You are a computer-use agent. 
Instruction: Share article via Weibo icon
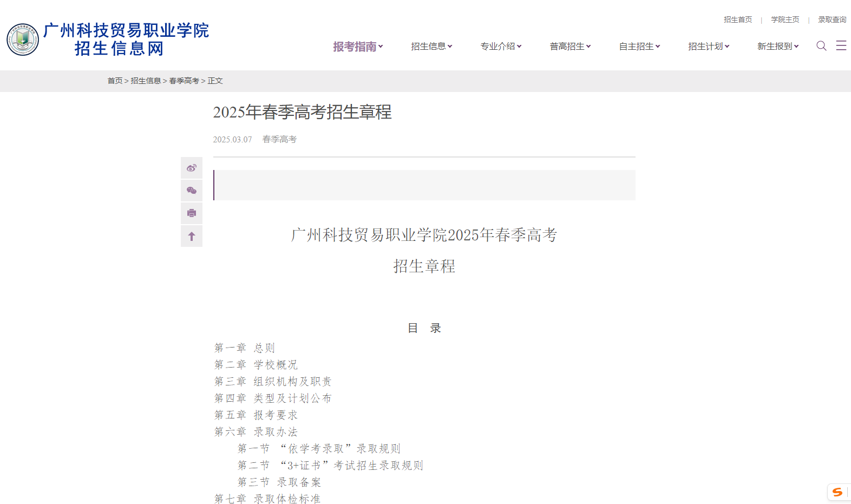[192, 168]
